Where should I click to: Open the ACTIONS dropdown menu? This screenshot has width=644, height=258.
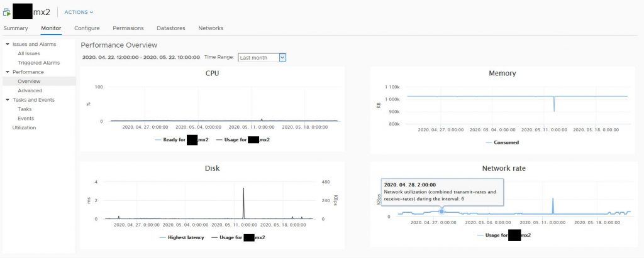coord(79,12)
